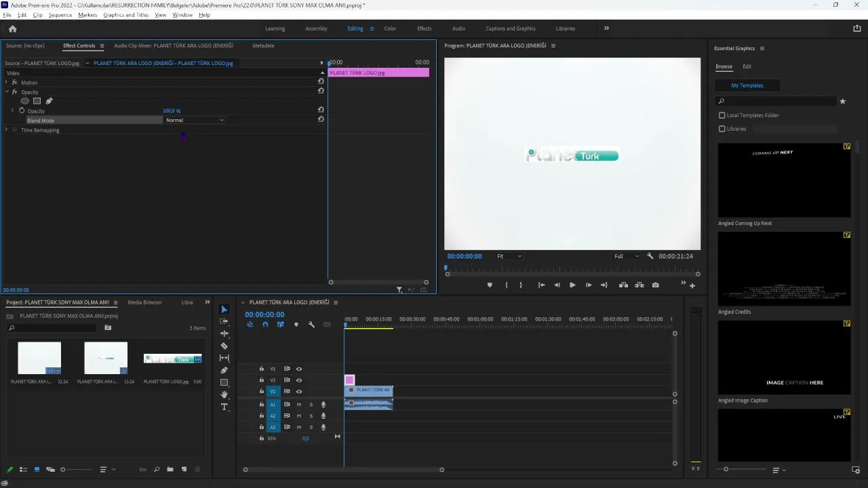Reset the Blend Mode parameter
Image resolution: width=868 pixels, height=488 pixels.
pyautogui.click(x=321, y=119)
